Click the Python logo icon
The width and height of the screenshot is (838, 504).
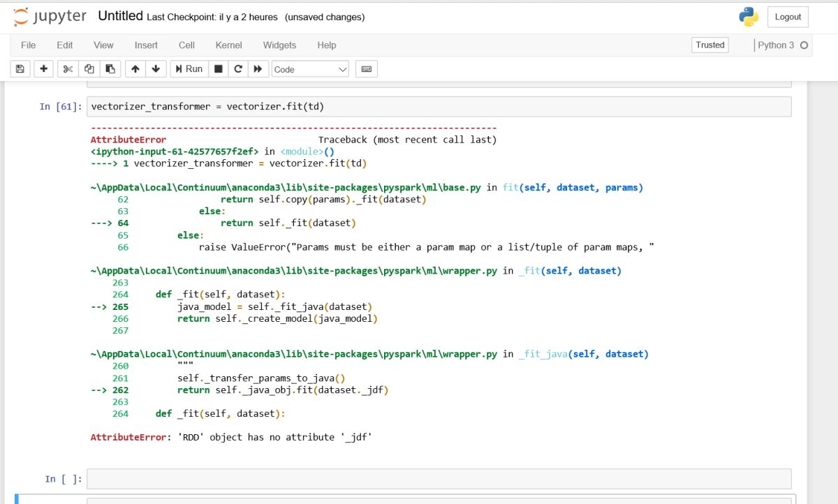(x=749, y=17)
